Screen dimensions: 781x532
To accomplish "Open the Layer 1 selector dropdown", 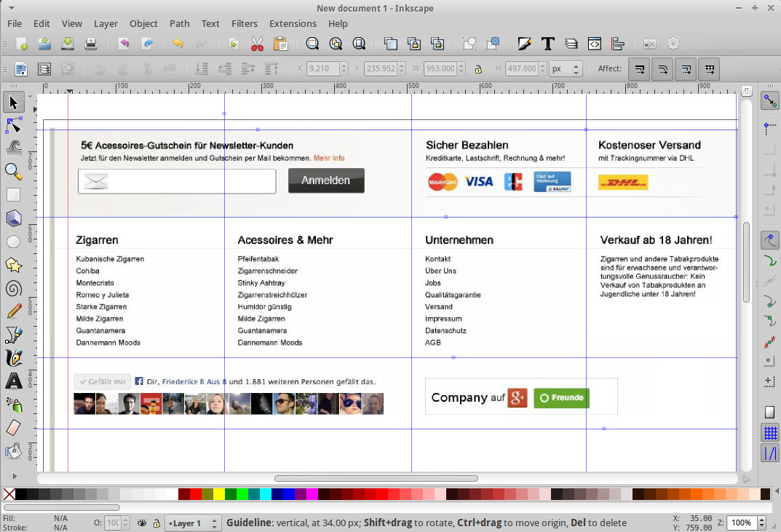I will pyautogui.click(x=193, y=523).
